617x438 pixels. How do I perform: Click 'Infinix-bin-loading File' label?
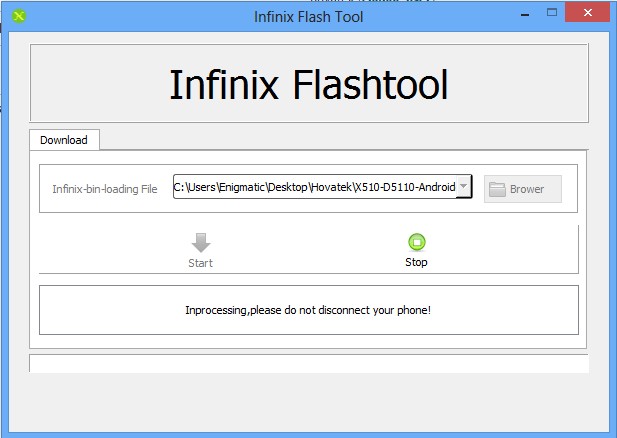pyautogui.click(x=105, y=189)
